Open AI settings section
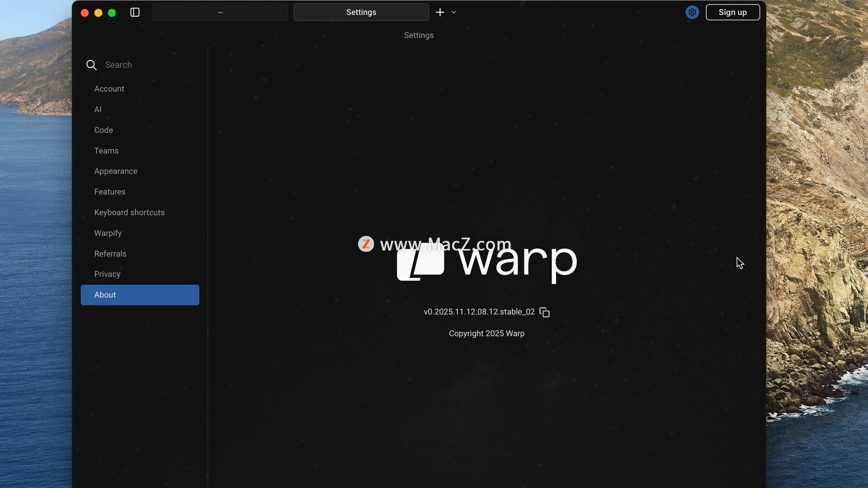The width and height of the screenshot is (868, 488). [98, 109]
